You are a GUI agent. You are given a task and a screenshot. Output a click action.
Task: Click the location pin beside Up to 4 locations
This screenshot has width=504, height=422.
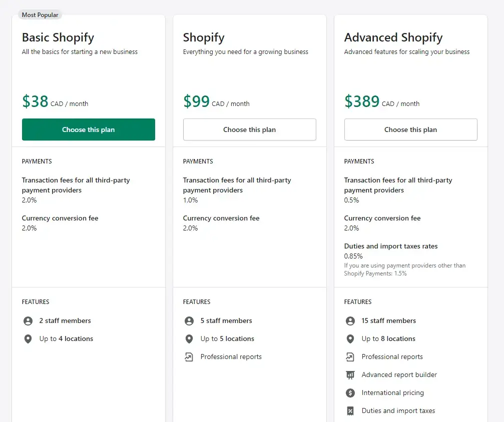[x=28, y=339]
